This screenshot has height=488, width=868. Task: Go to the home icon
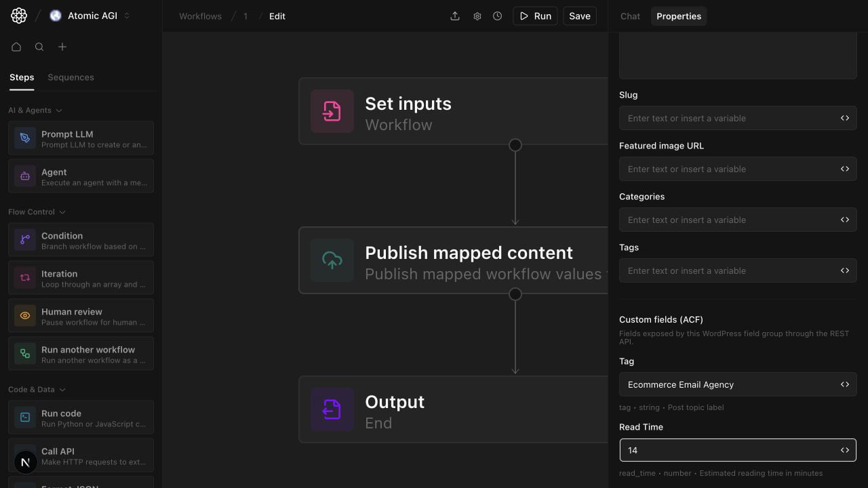pyautogui.click(x=16, y=47)
